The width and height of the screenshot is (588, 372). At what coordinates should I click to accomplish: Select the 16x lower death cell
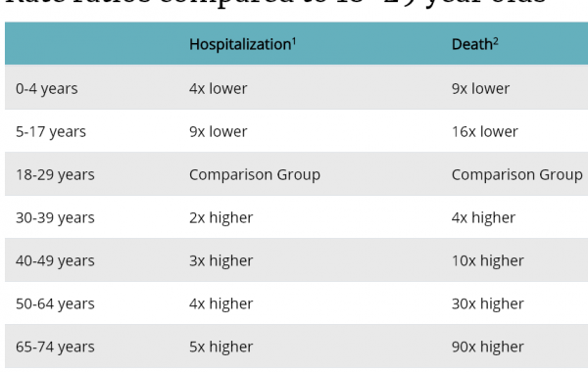485,131
